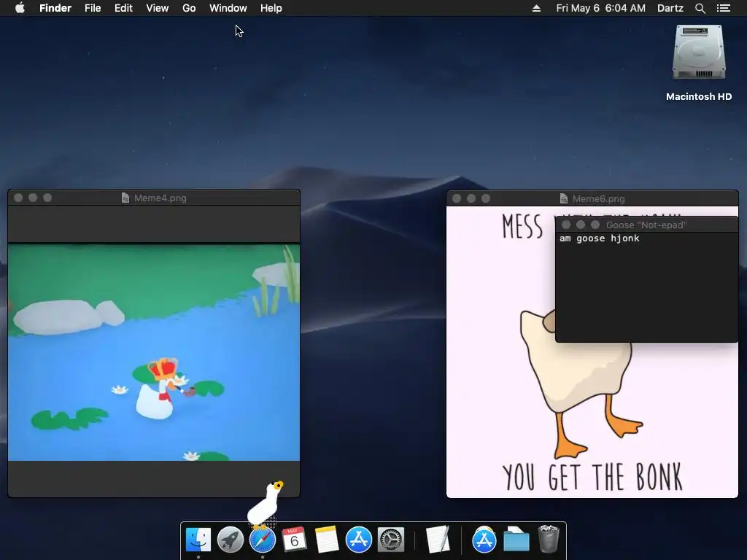Image resolution: width=747 pixels, height=560 pixels.
Task: Select the Macintosh HD drive icon
Action: (x=699, y=52)
